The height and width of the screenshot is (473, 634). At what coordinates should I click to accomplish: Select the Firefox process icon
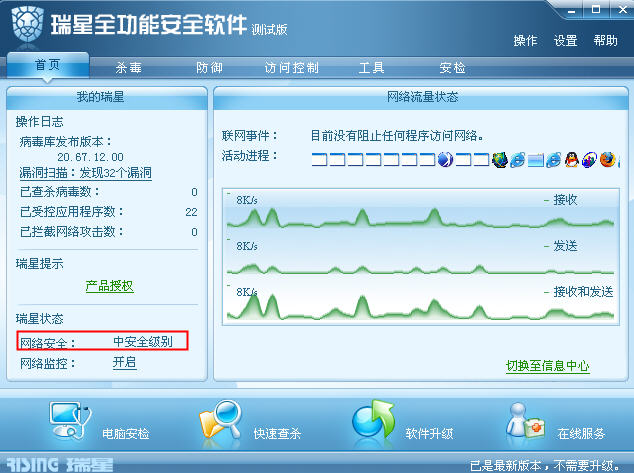(607, 160)
